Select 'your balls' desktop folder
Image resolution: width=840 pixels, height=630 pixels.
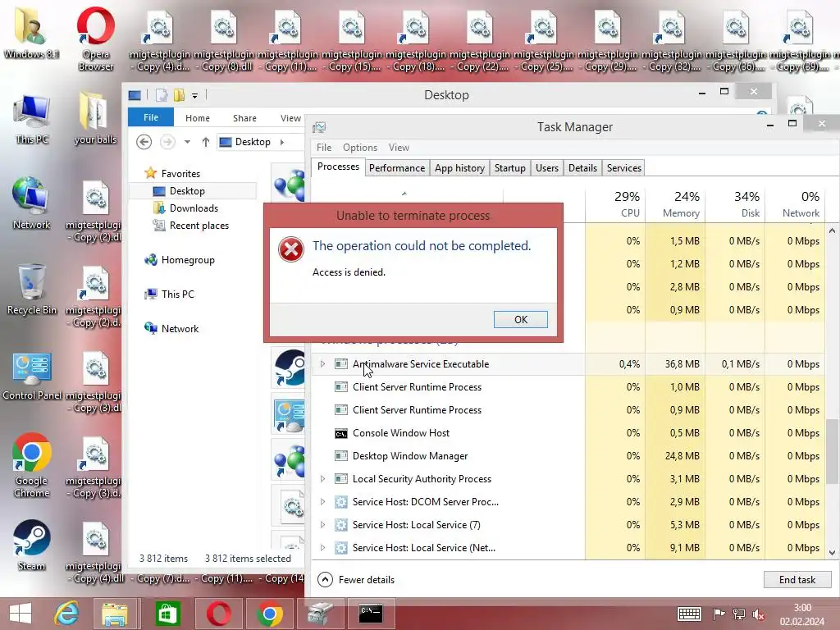[x=95, y=118]
